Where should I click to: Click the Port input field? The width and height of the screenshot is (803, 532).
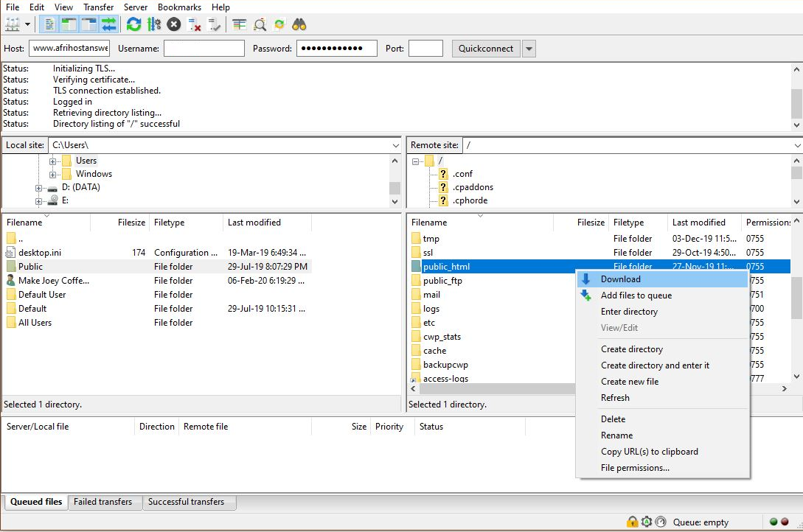[x=425, y=49]
